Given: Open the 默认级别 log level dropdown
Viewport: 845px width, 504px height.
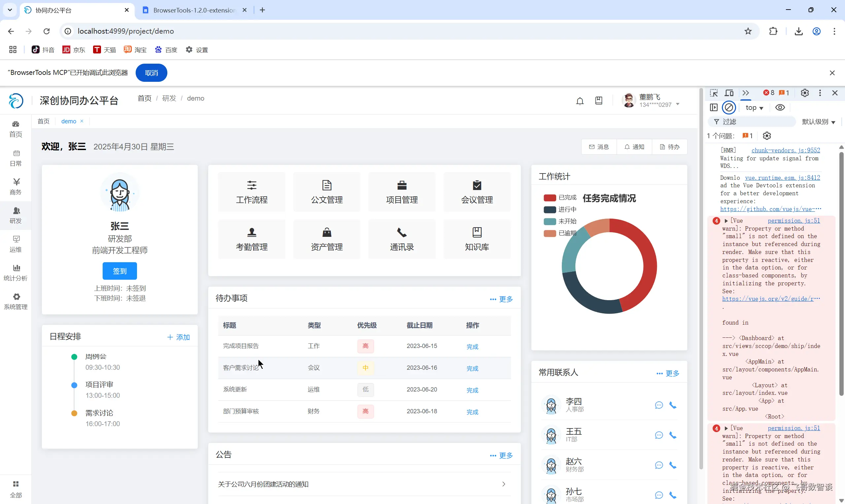Looking at the screenshot, I should pyautogui.click(x=818, y=122).
